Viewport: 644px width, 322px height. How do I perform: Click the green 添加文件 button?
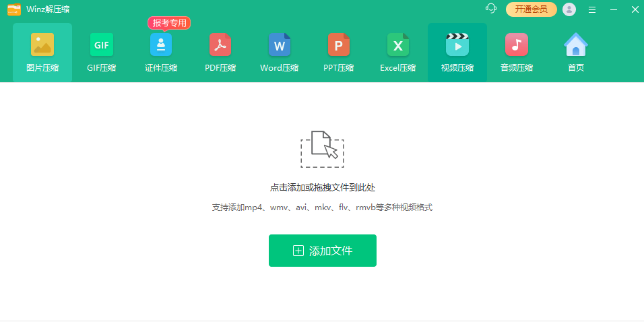(x=323, y=251)
